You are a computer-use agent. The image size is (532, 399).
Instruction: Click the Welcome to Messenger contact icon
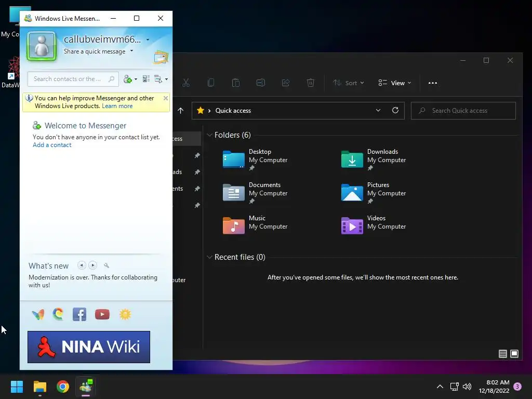37,126
